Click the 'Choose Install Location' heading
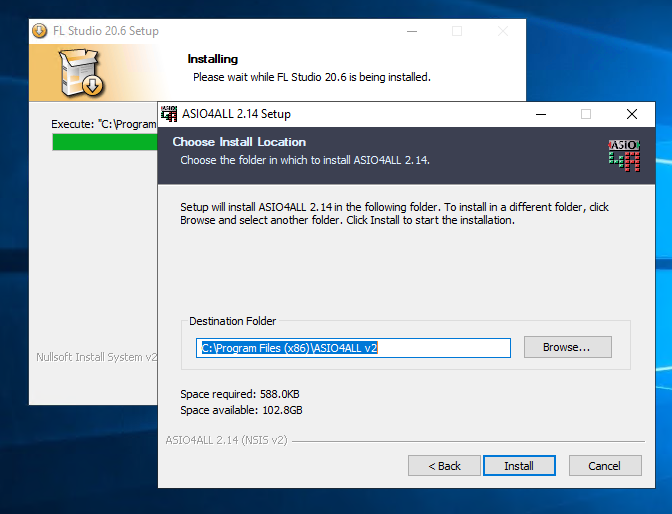 [x=239, y=142]
